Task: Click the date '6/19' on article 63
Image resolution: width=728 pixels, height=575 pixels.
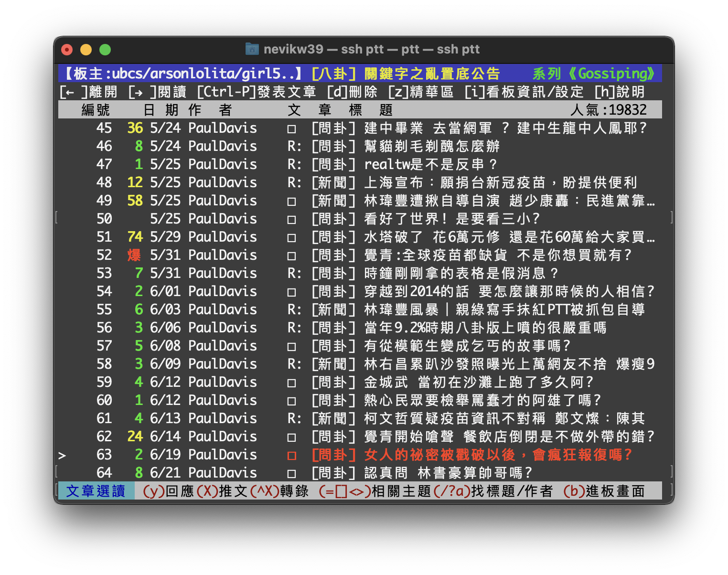Action: (x=165, y=455)
